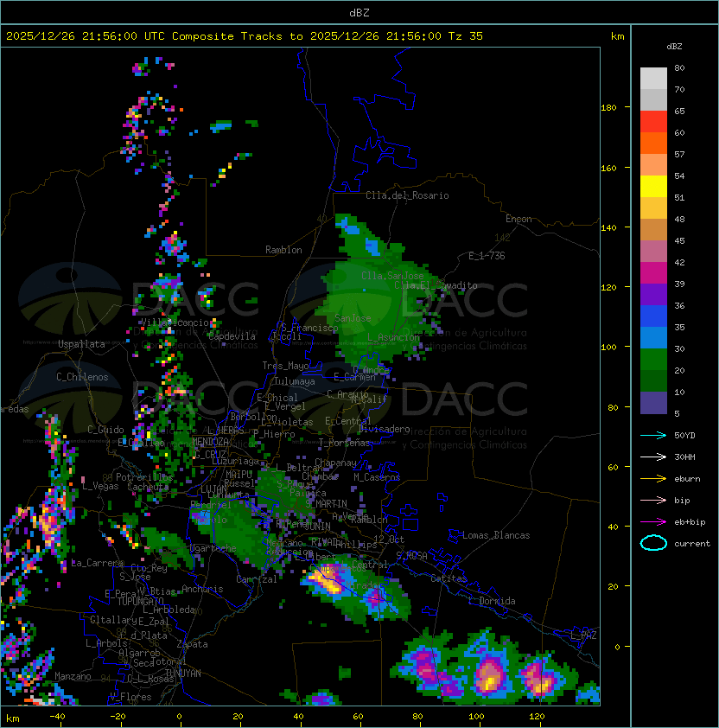This screenshot has width=719, height=728.
Task: Click the 'Manzano' place label
Action: [73, 676]
